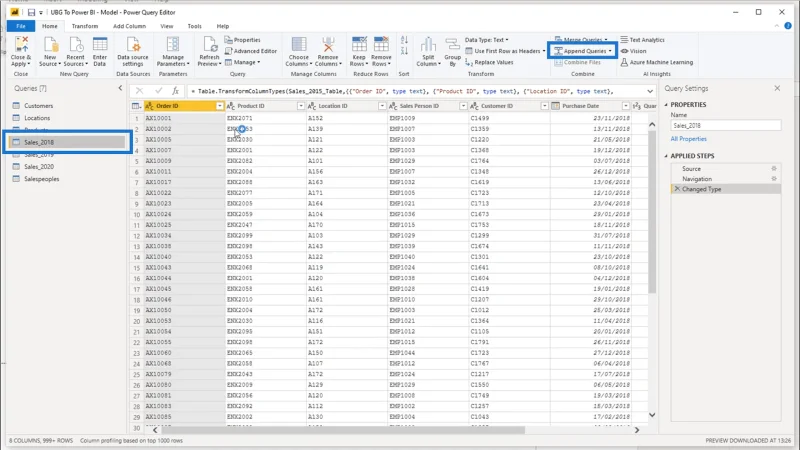800x450 pixels.
Task: Click the Remove Columns icon
Action: 328,45
